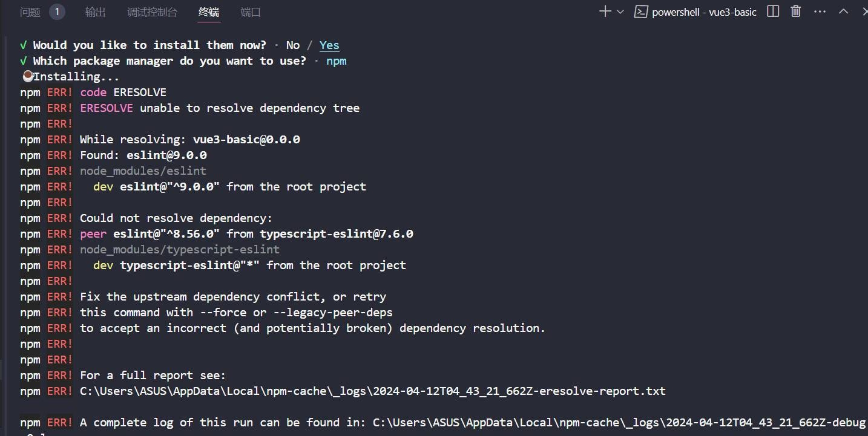Screen dimensions: 868x436
Task: Open the 端口 tab
Action: pos(251,12)
